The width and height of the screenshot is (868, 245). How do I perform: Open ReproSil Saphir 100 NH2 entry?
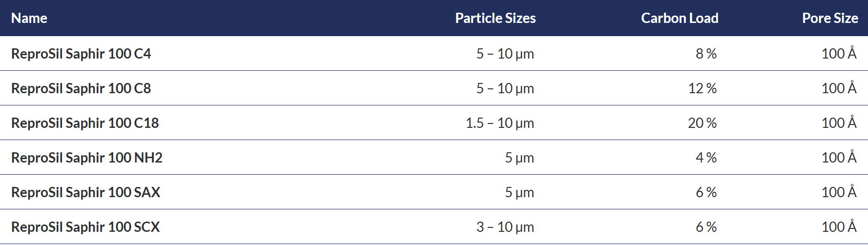tap(87, 158)
